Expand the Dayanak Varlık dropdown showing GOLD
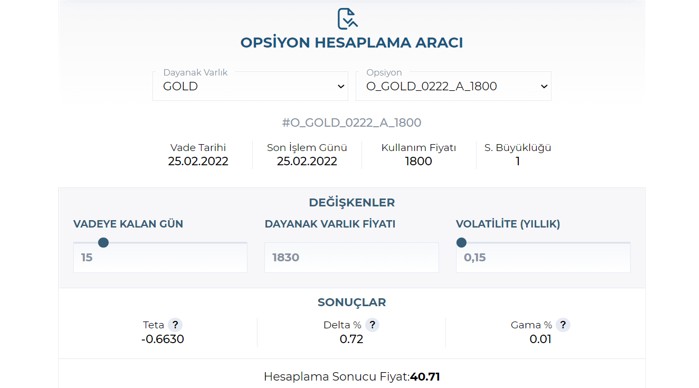The height and width of the screenshot is (388, 699). click(250, 86)
